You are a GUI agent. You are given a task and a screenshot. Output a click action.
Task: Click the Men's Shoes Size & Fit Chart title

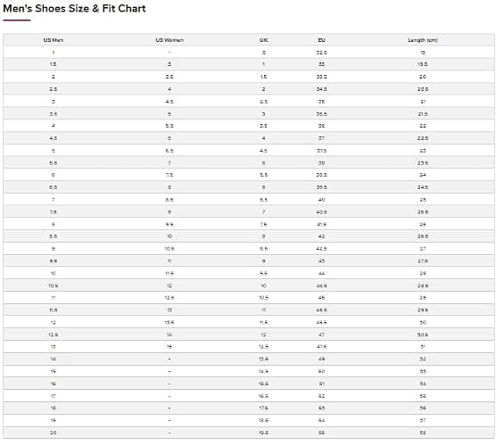(x=74, y=8)
